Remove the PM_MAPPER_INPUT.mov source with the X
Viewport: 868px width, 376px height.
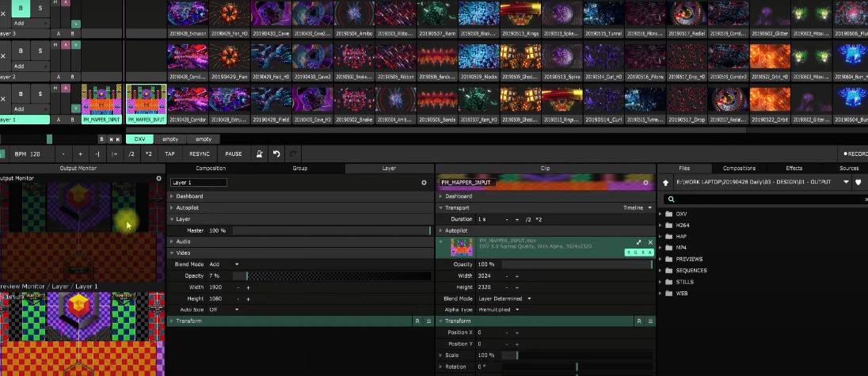[650, 242]
